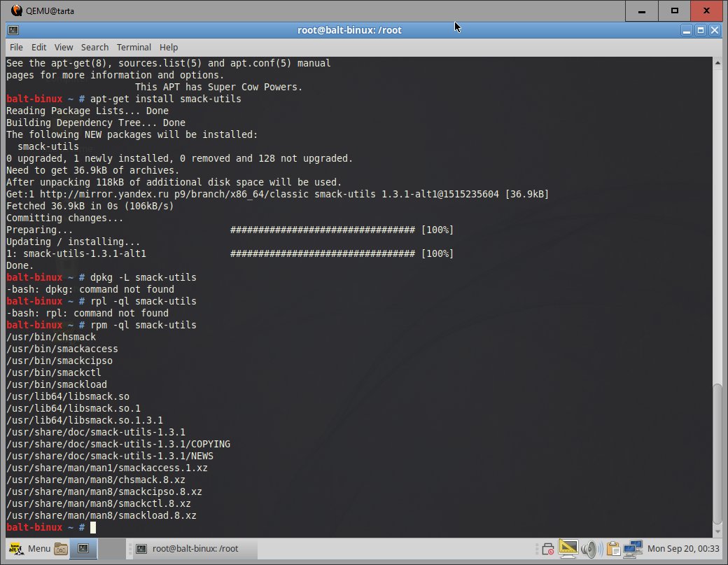The width and height of the screenshot is (728, 565).
Task: Open the View menu
Action: [64, 47]
